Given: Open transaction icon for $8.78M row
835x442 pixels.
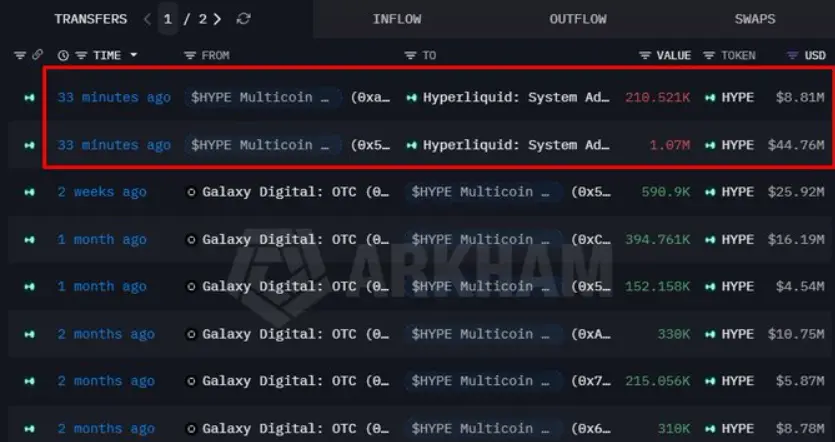Looking at the screenshot, I should coord(29,428).
